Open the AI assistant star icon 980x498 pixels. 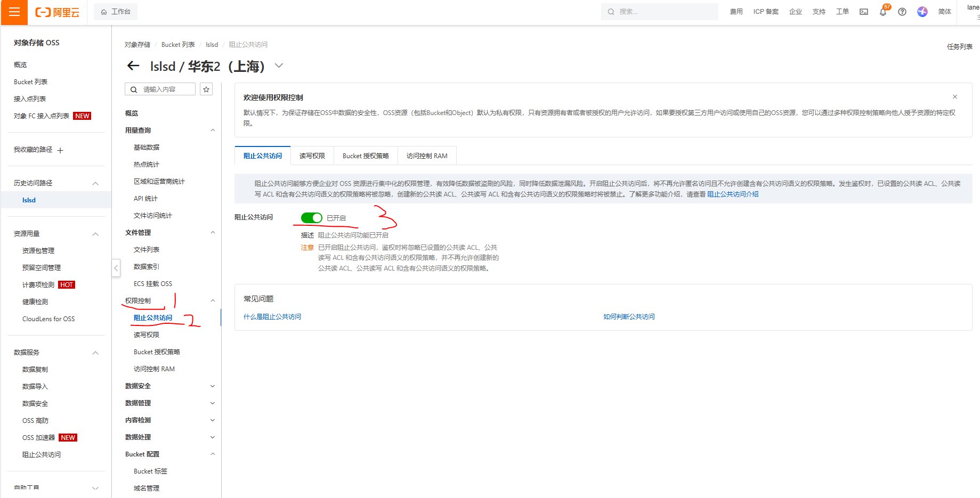tap(922, 12)
